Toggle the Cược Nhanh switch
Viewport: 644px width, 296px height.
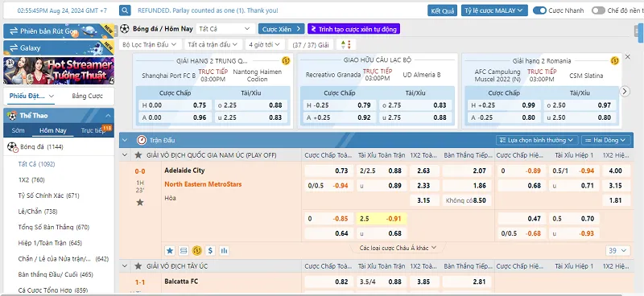[x=539, y=10]
